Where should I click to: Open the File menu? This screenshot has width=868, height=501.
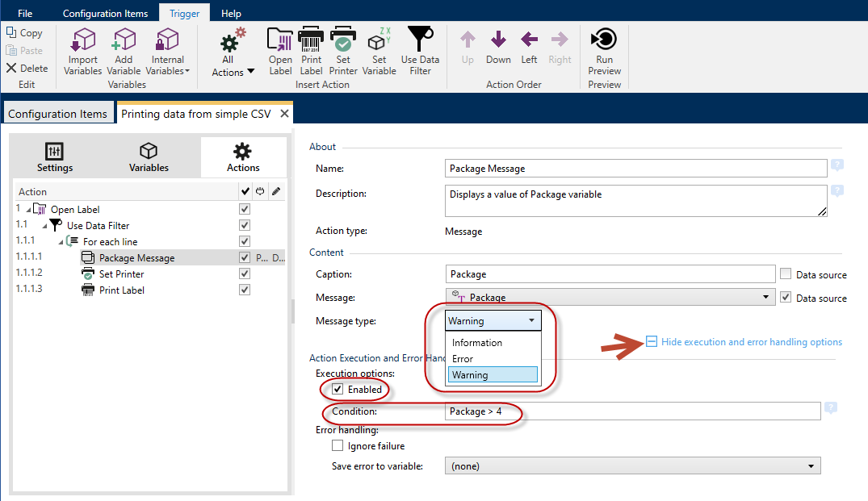(x=25, y=14)
